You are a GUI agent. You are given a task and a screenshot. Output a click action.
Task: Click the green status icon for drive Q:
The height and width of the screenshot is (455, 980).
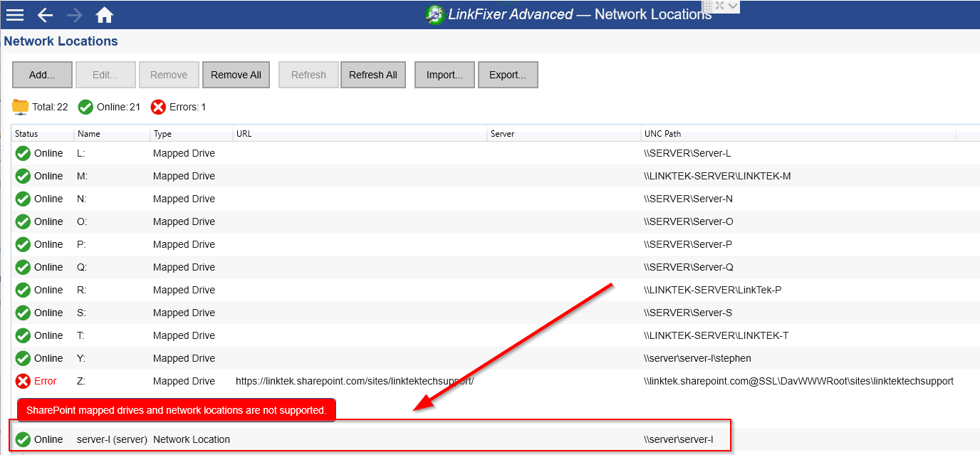pyautogui.click(x=24, y=267)
